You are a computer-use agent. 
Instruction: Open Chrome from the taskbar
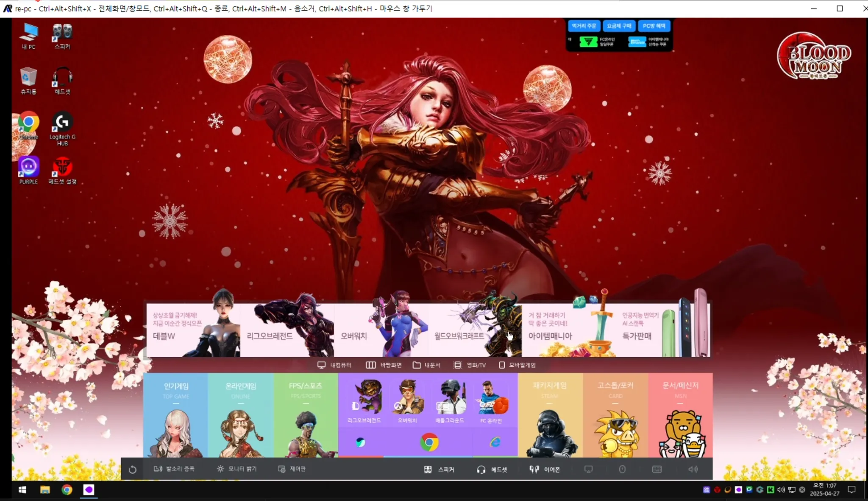point(67,490)
